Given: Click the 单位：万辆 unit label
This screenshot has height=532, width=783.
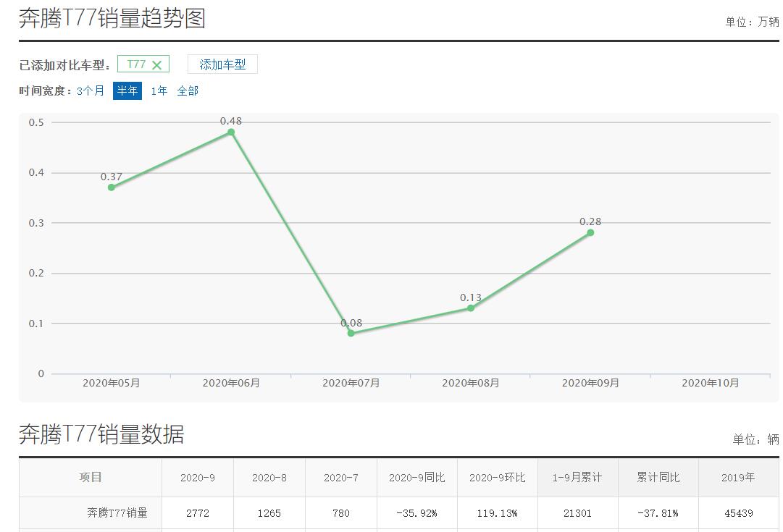Looking at the screenshot, I should coord(752,22).
